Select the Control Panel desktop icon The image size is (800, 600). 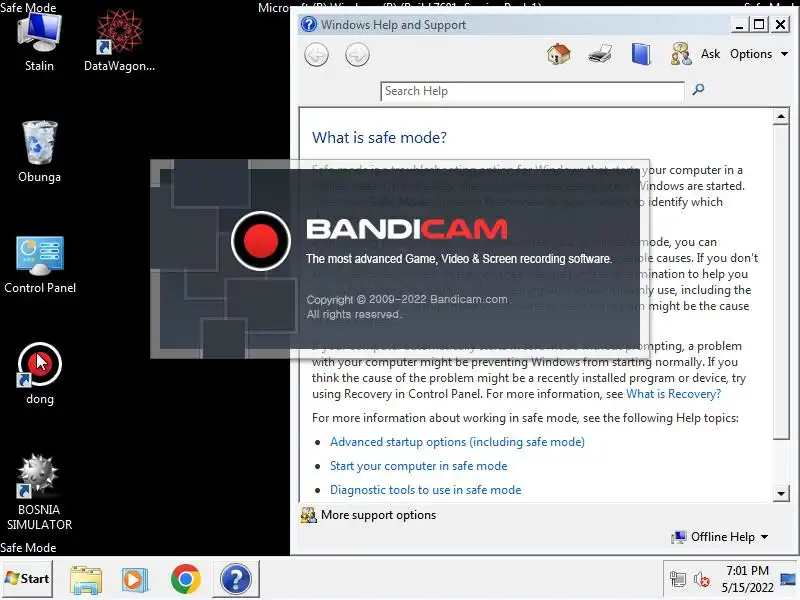tap(40, 264)
